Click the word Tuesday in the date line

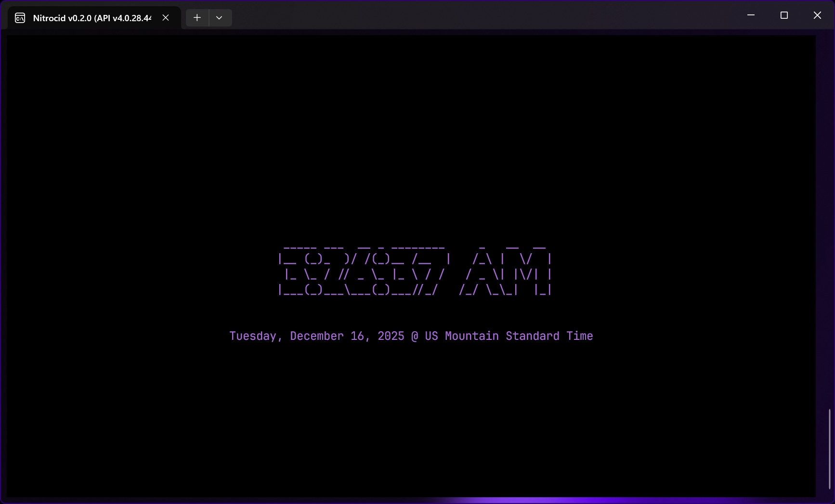[253, 336]
